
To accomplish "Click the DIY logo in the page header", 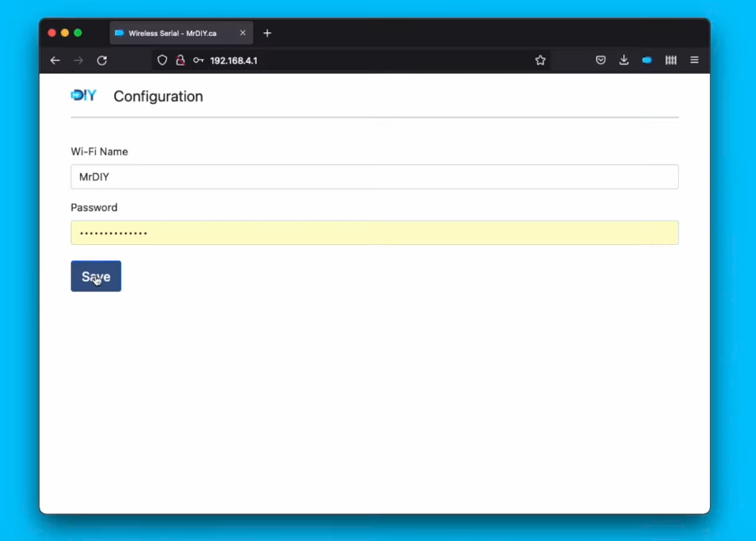I will point(84,95).
